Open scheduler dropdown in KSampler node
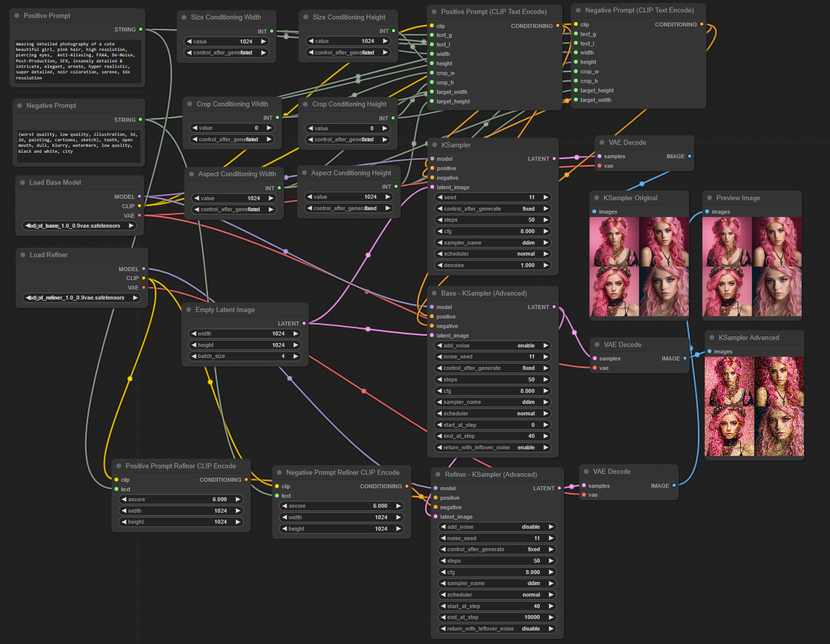The width and height of the screenshot is (830, 644). pos(493,254)
